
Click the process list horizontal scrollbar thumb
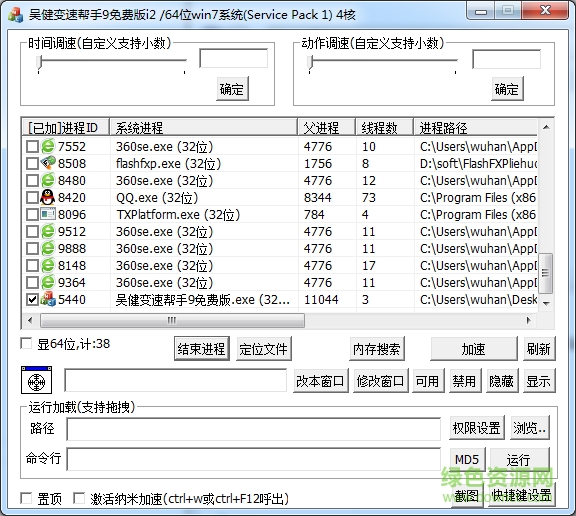[x=172, y=320]
